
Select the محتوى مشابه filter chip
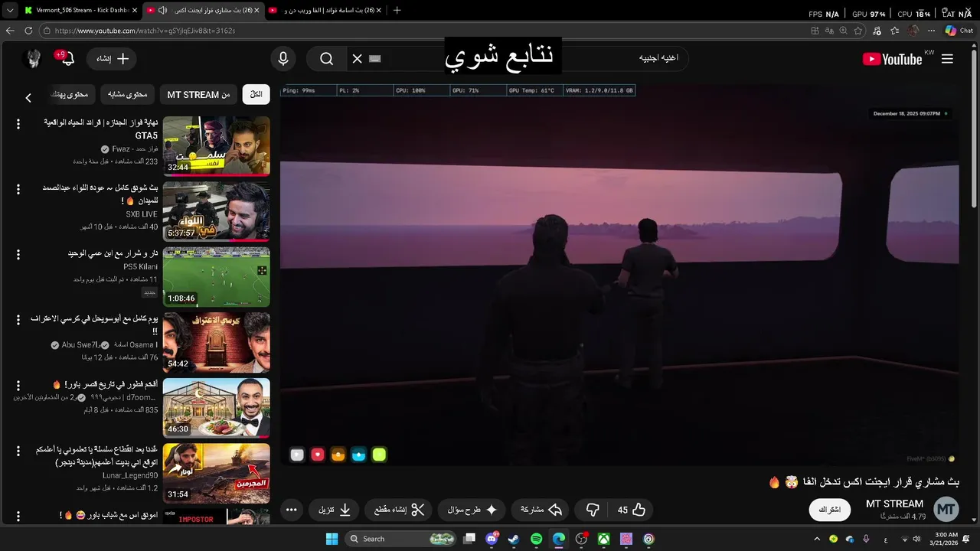point(127,94)
